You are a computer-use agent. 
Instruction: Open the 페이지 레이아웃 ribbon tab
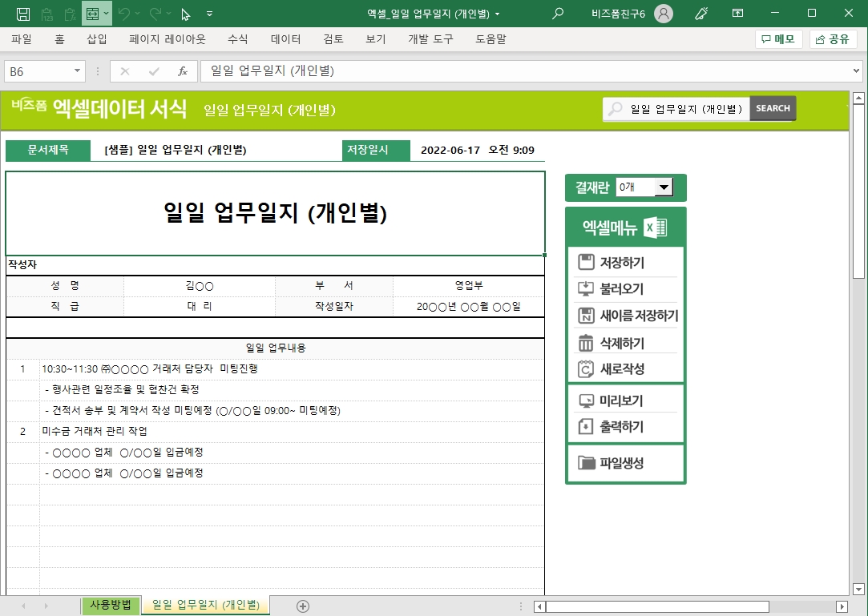pos(168,39)
